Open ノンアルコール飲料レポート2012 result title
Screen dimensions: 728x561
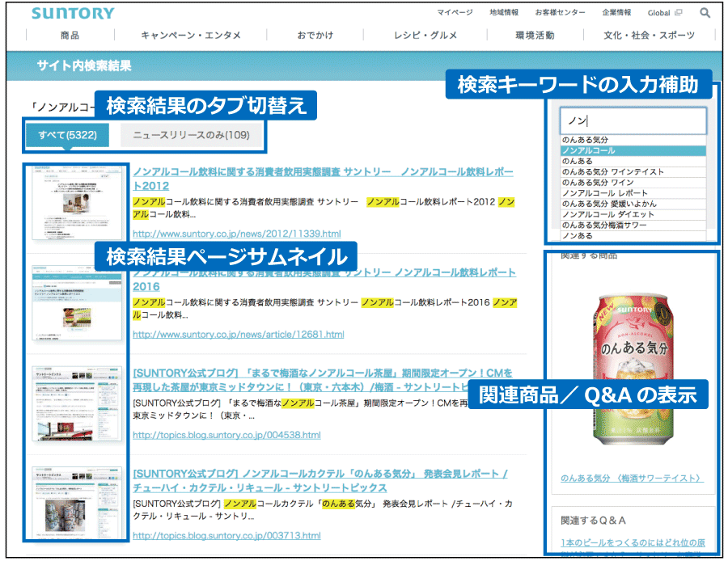323,179
